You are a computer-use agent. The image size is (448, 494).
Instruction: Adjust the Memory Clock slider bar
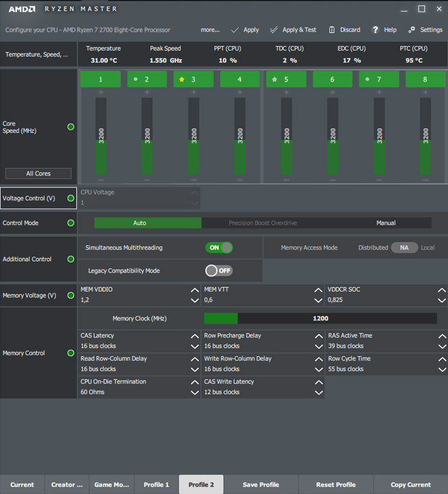tap(320, 318)
